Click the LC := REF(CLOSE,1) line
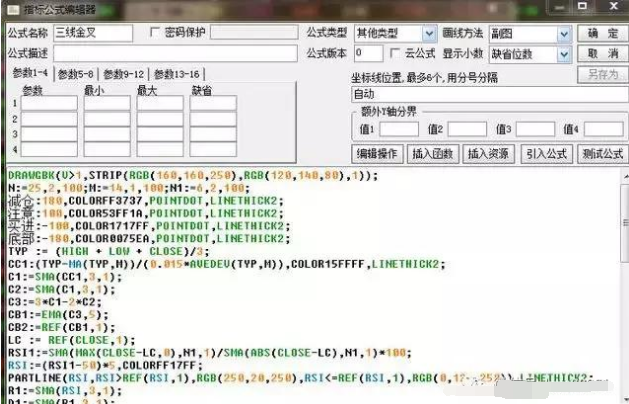Image resolution: width=629 pixels, height=404 pixels. [x=72, y=340]
